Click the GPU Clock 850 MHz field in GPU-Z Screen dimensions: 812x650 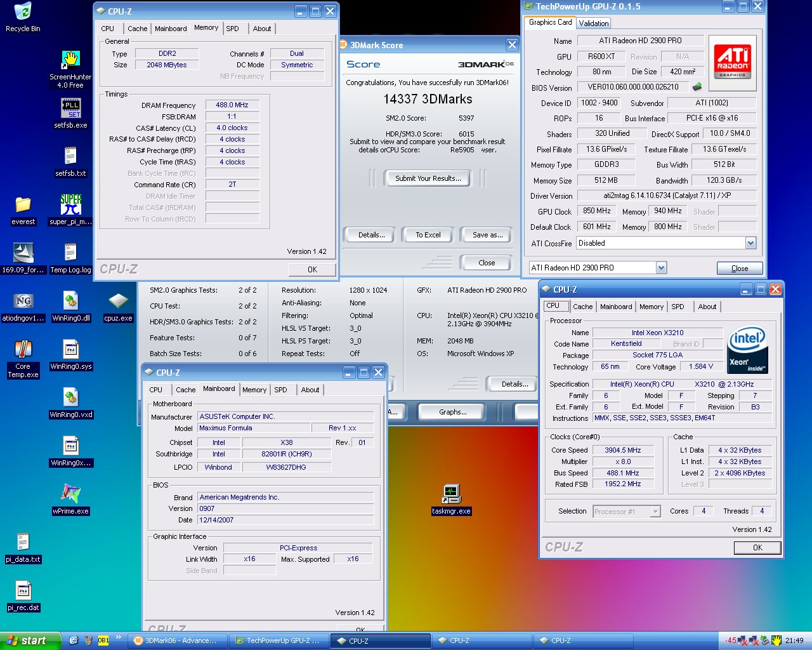point(596,211)
